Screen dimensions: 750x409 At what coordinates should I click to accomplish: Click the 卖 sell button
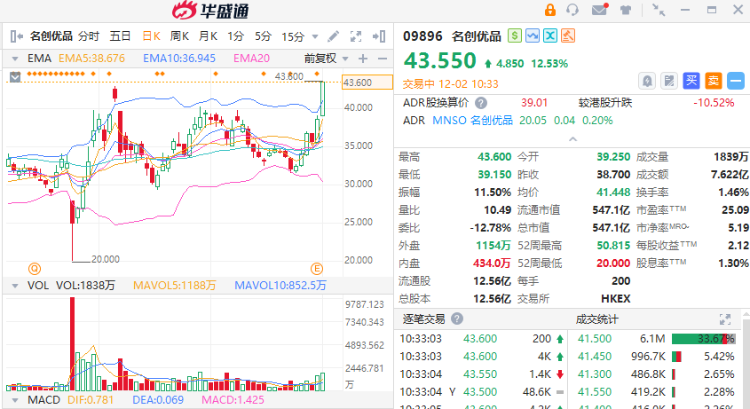click(x=713, y=81)
